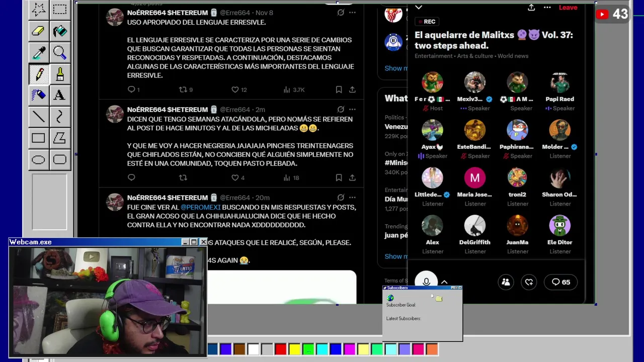Choose the Rounded Rectangle tool
The width and height of the screenshot is (644, 362).
click(59, 160)
